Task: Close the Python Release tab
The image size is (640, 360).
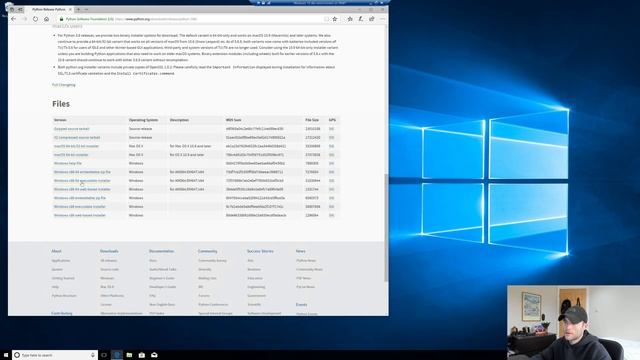Action: (70, 9)
